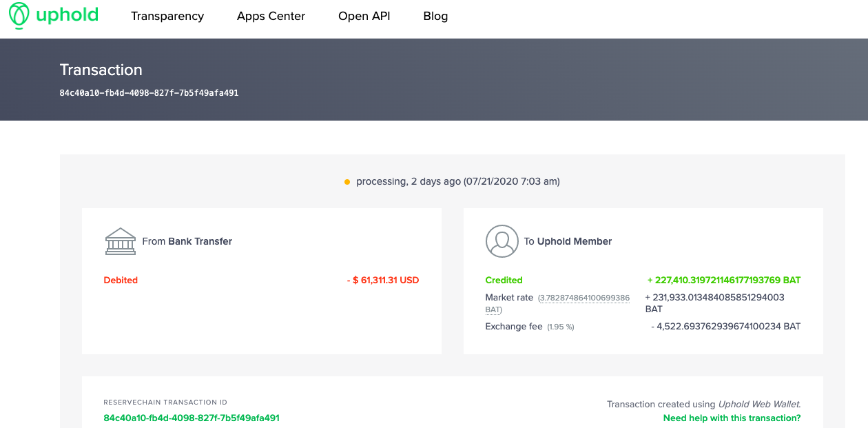Screen dimensions: 868x428
Task: Open the Transparency page
Action: [x=167, y=16]
